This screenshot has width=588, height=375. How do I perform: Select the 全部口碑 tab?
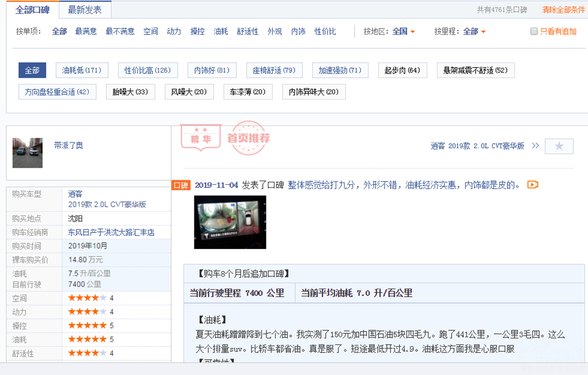point(32,10)
